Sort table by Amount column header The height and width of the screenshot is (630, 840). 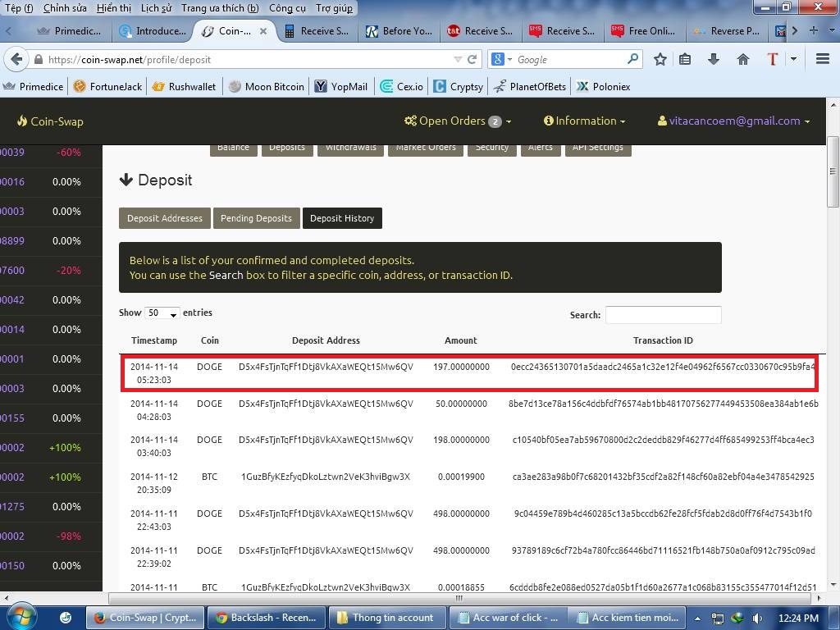(x=460, y=340)
